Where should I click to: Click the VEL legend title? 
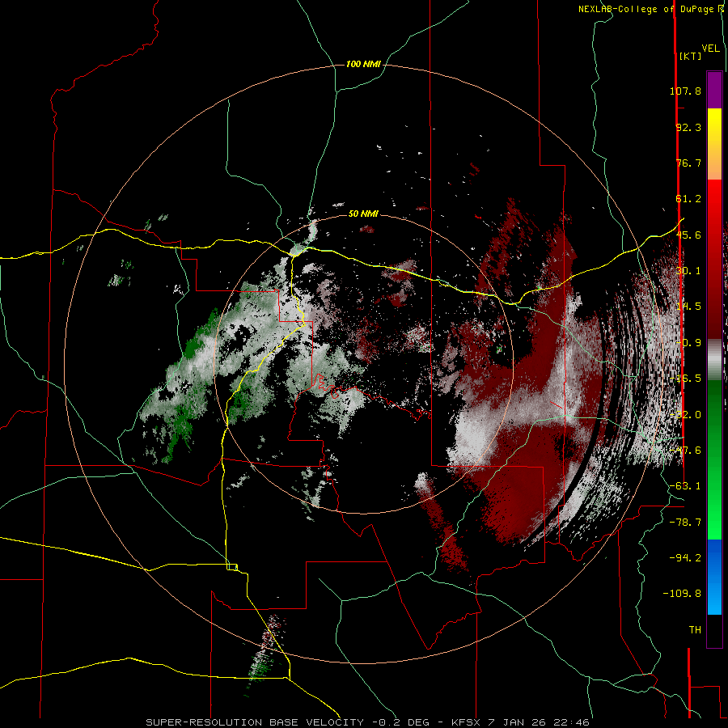[710, 48]
